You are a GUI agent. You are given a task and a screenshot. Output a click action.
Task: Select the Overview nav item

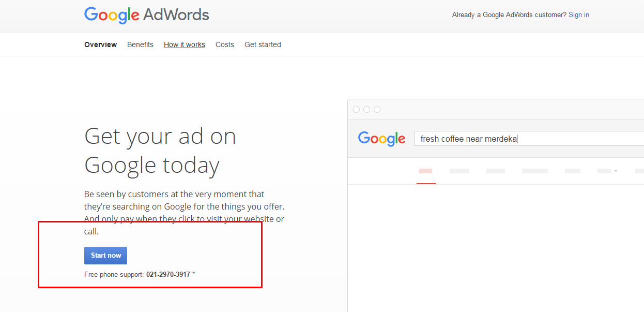(x=101, y=44)
